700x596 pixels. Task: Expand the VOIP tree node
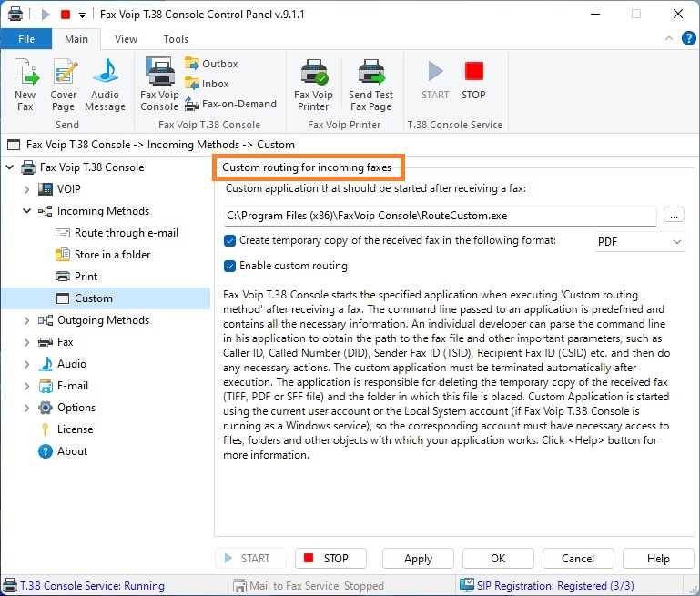tap(26, 189)
